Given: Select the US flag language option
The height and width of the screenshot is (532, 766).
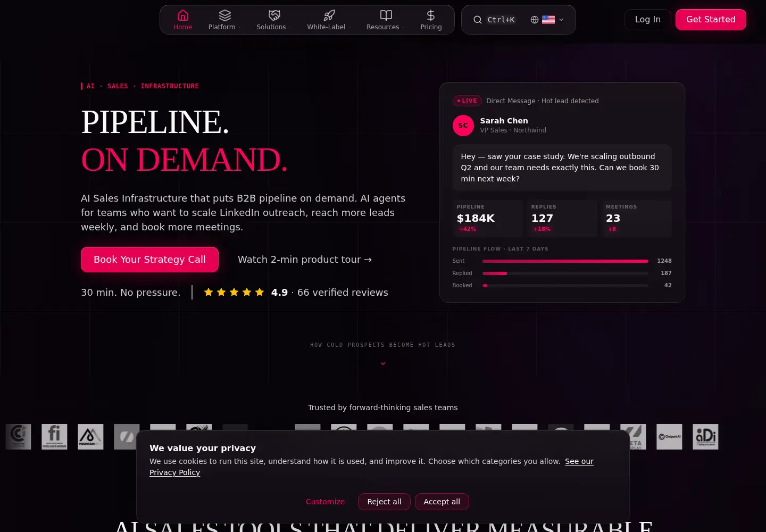Looking at the screenshot, I should (x=548, y=20).
